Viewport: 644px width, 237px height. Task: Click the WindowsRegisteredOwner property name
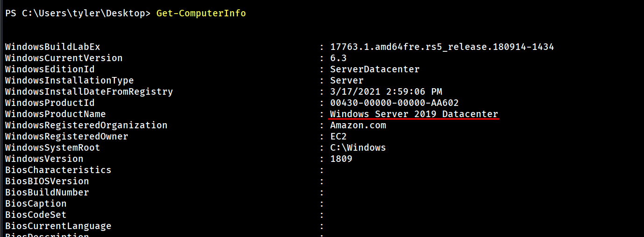tap(66, 137)
